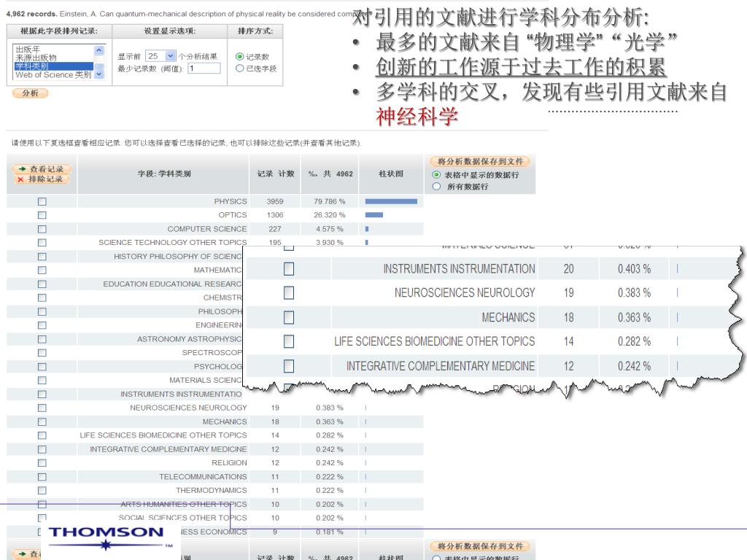
Task: Click the 排除记录 button in table header
Action: click(x=42, y=179)
